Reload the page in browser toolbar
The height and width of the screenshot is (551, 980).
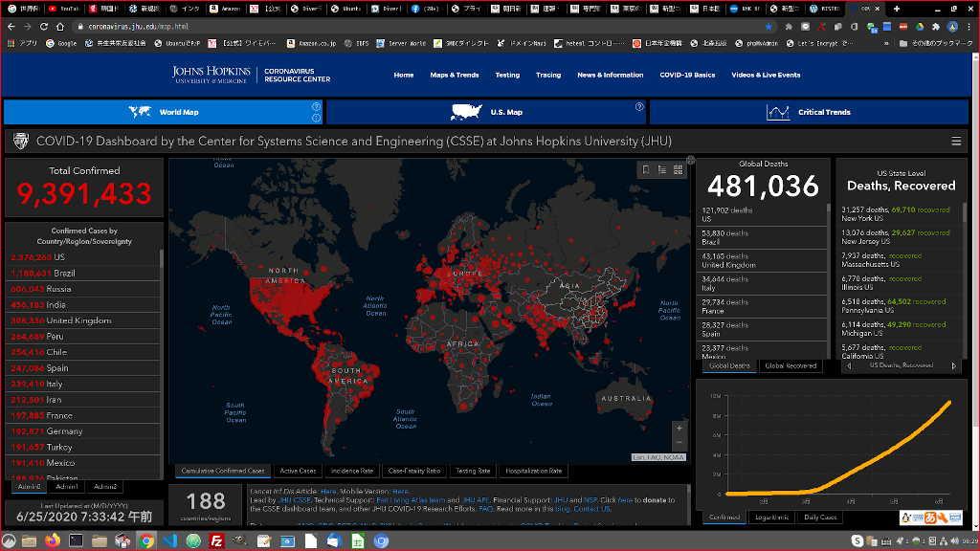click(x=44, y=26)
